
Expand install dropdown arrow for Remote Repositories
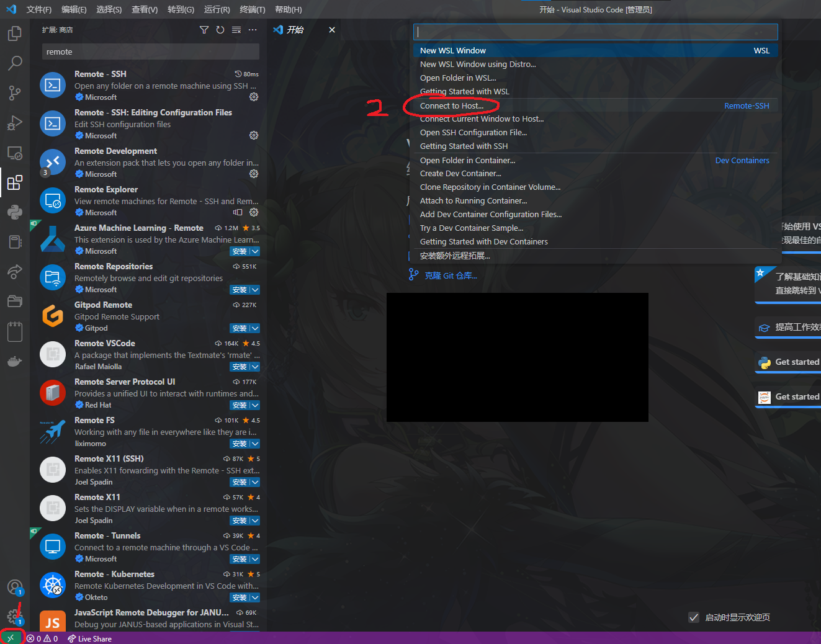(255, 290)
